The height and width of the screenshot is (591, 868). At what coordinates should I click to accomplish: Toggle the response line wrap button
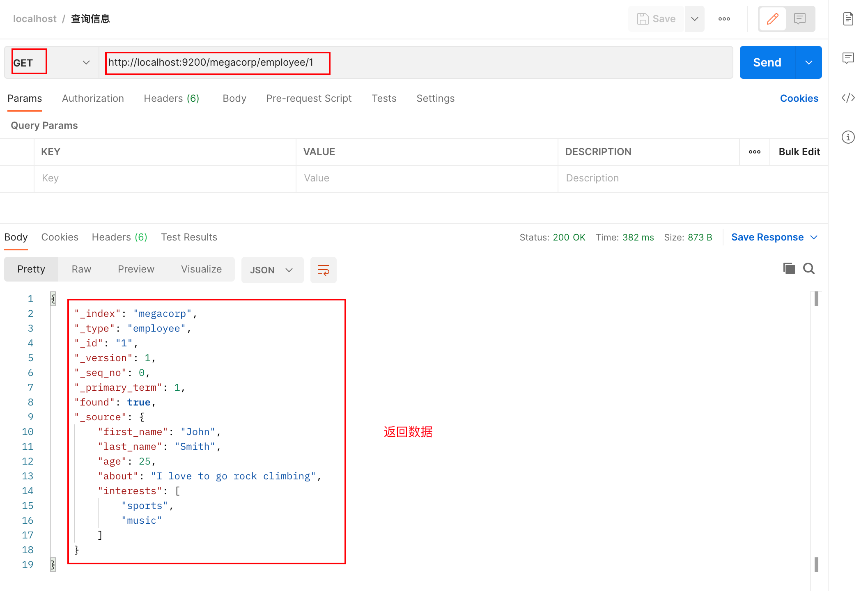(323, 270)
